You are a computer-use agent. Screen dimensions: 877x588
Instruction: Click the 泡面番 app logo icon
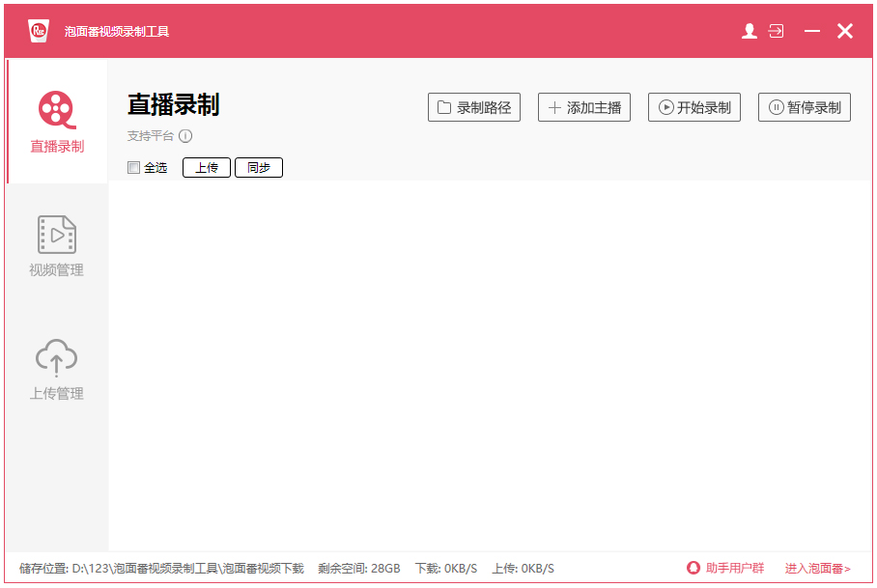pos(39,31)
